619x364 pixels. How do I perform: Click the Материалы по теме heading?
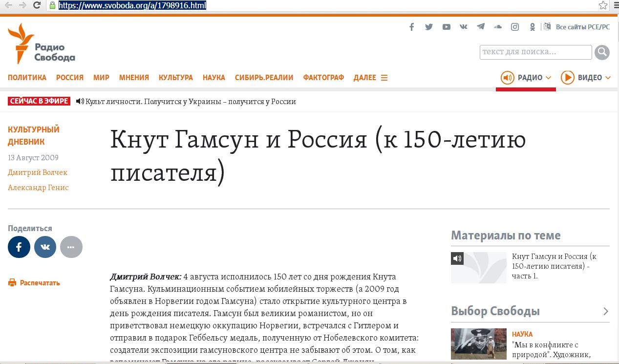(506, 236)
